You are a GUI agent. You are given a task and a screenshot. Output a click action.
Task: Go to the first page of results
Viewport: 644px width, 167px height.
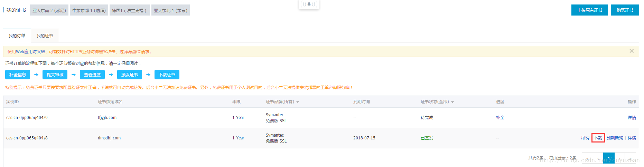pos(587,158)
